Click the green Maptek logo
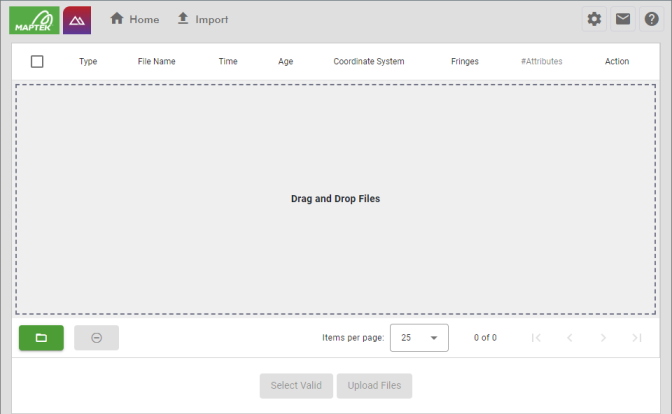Viewport: 672px width, 414px height. point(34,20)
